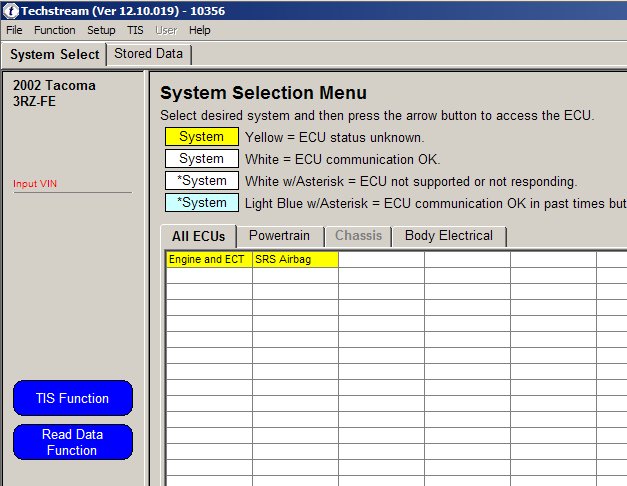Open the User menu

[166, 30]
